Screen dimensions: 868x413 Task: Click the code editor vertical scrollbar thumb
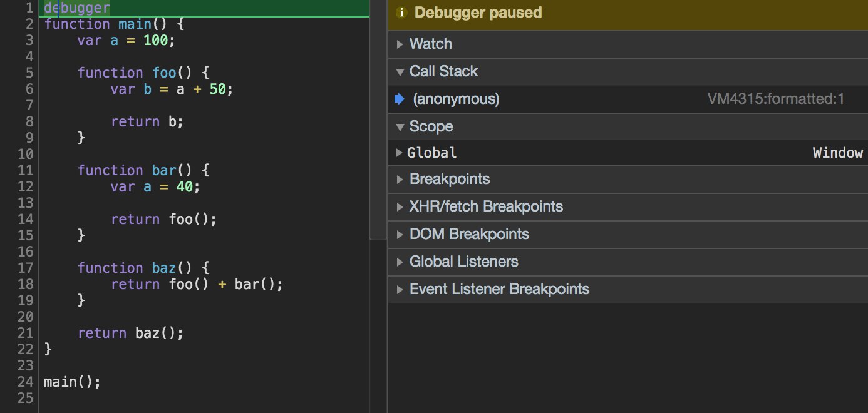(378, 120)
